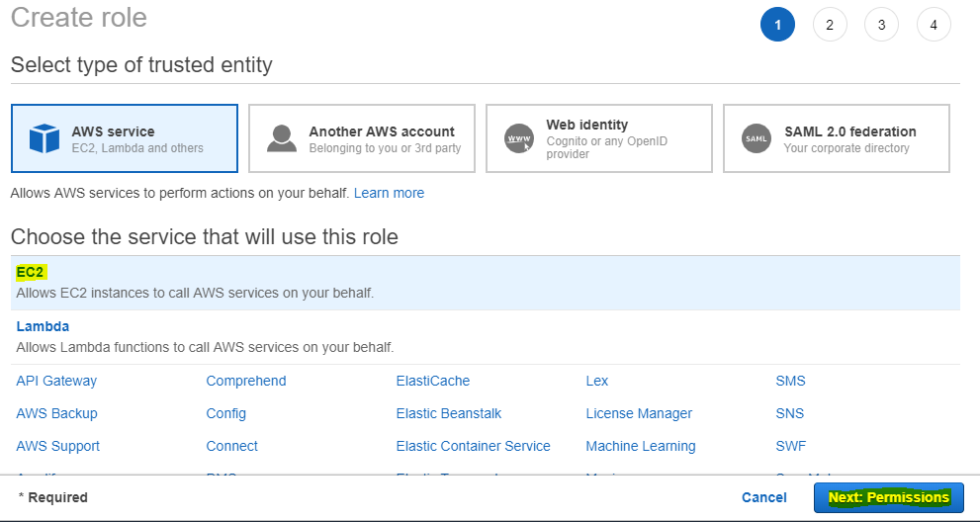
Task: Choose the Elastic Container Service link
Action: [x=473, y=446]
